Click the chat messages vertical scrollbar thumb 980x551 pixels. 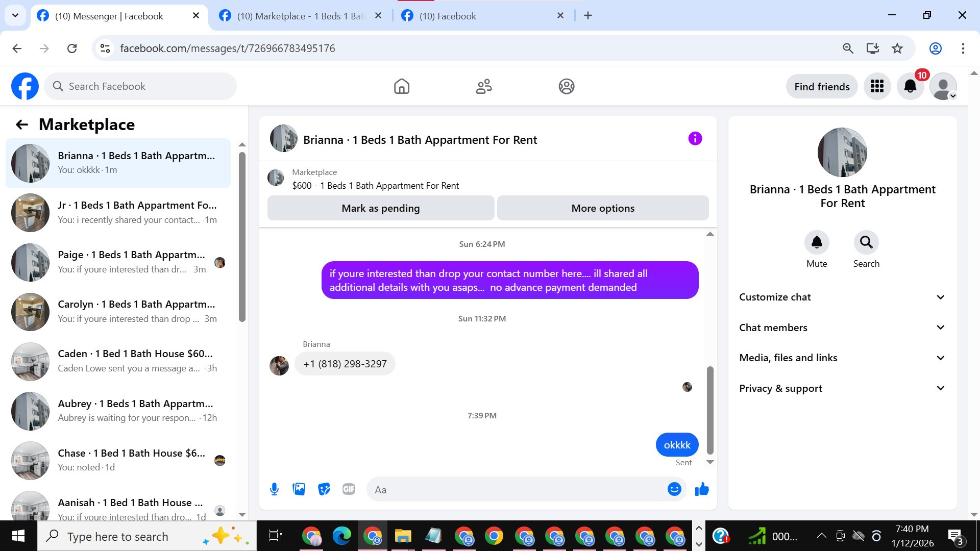click(x=709, y=410)
